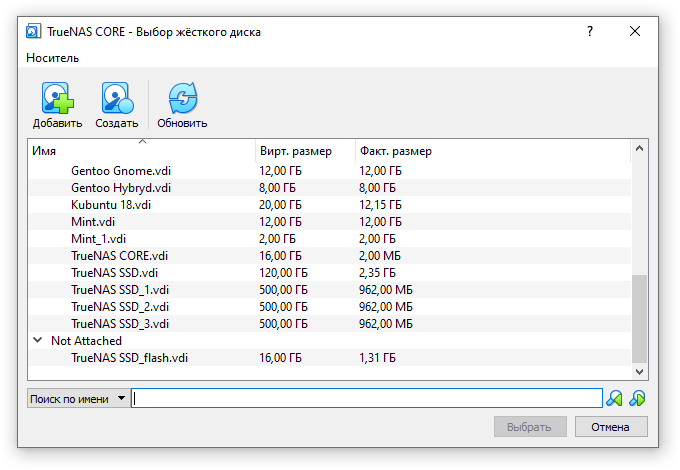Click the search previous match icon
The height and width of the screenshot is (470, 680).
point(614,398)
